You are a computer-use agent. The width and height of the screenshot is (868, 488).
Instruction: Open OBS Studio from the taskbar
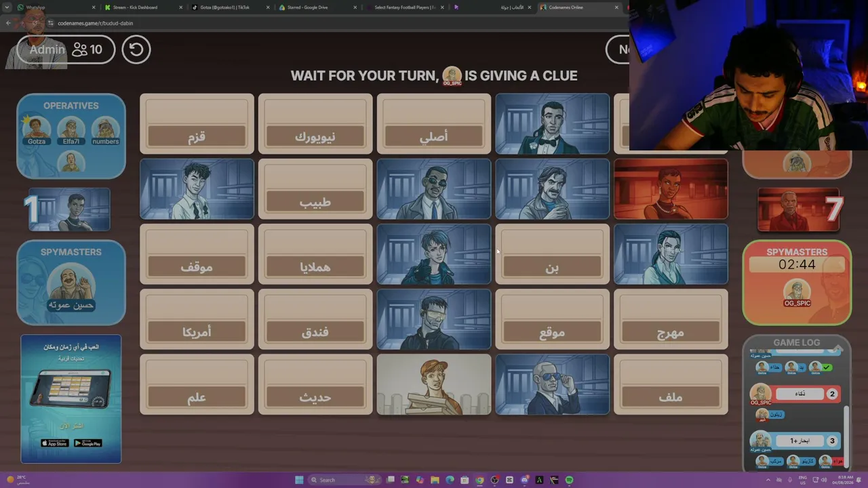click(494, 480)
